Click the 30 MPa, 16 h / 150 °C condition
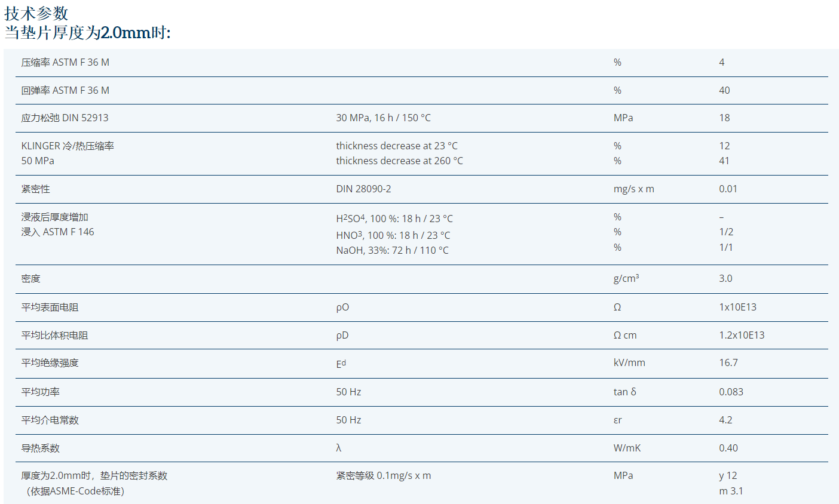839x504 pixels. 383,118
